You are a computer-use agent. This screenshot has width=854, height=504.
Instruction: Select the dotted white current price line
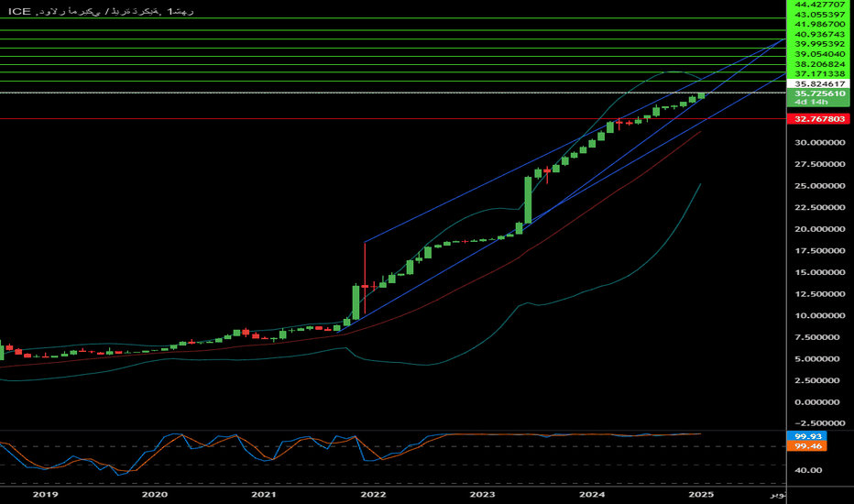[x=393, y=93]
